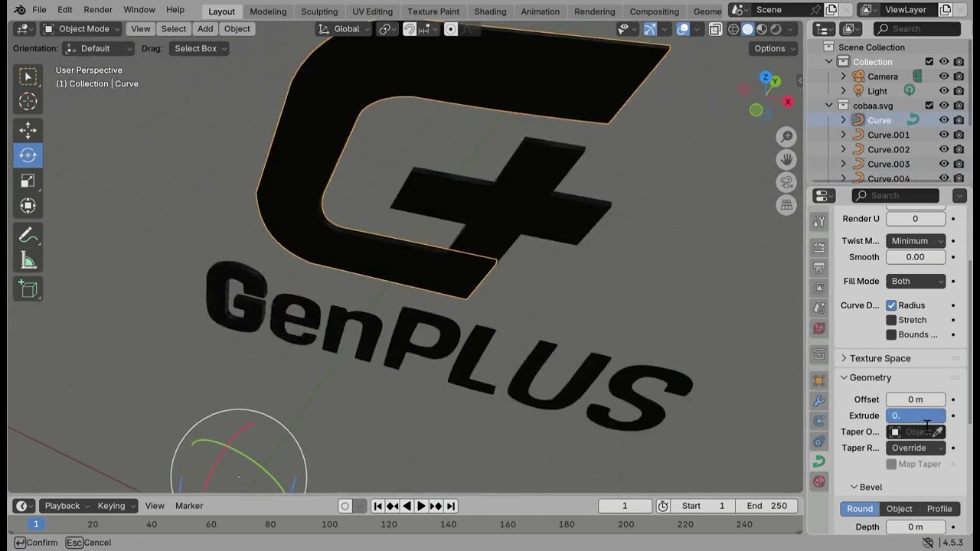The height and width of the screenshot is (551, 980).
Task: Open the Material properties tab
Action: click(819, 481)
